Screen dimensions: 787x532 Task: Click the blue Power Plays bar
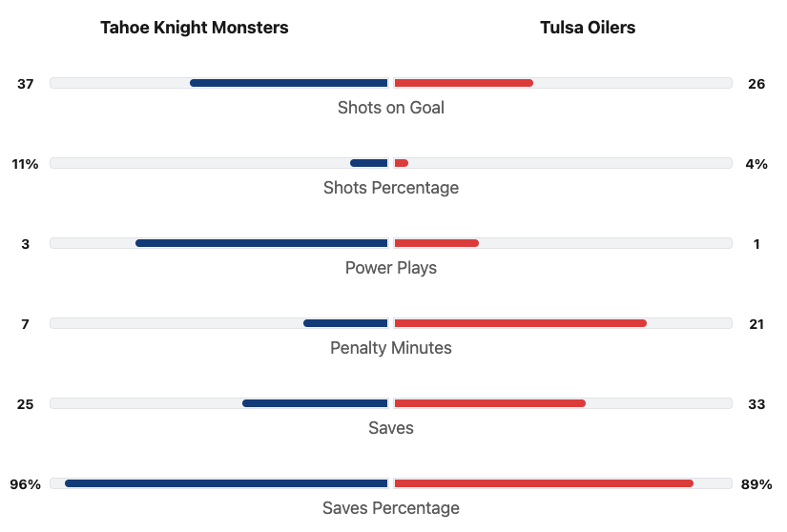click(x=261, y=243)
